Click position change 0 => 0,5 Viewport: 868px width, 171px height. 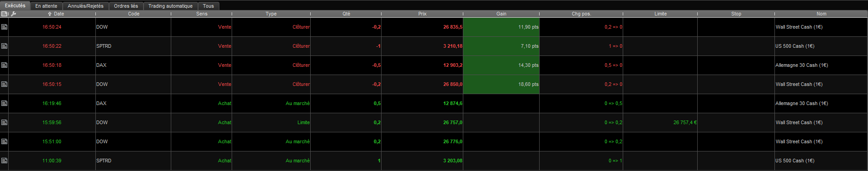coord(613,103)
